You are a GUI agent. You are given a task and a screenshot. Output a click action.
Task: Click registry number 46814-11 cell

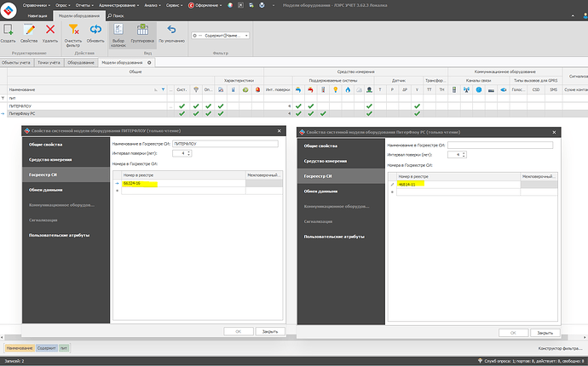(458, 185)
